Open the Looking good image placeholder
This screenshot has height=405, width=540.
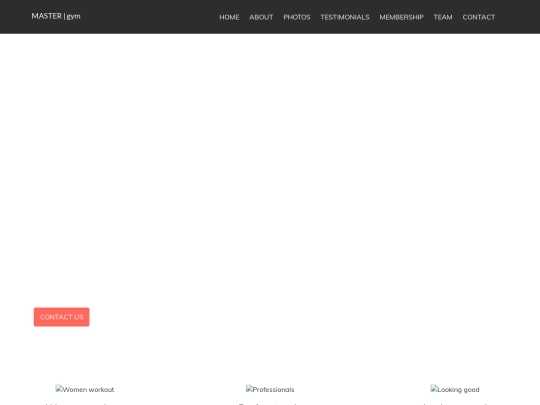point(455,390)
